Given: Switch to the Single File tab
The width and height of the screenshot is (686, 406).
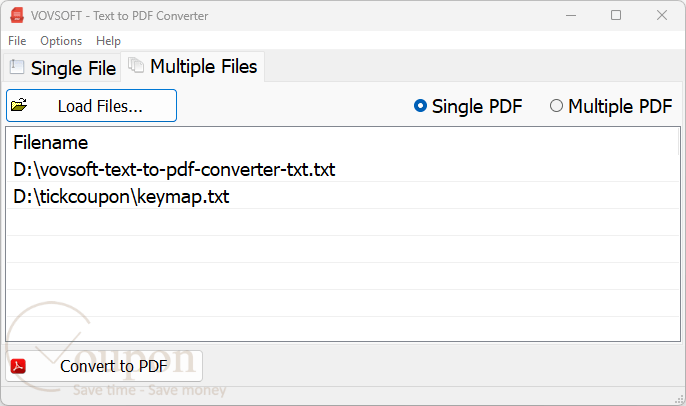Looking at the screenshot, I should click(x=62, y=68).
